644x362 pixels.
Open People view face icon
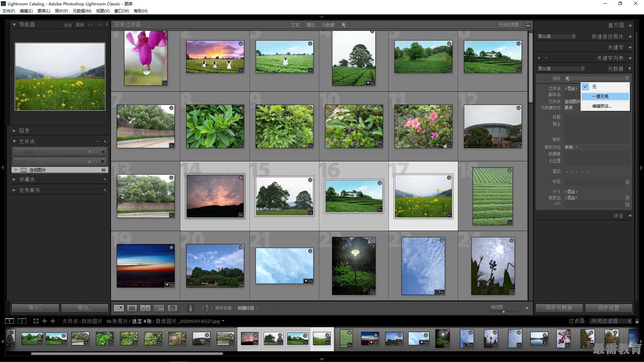pyautogui.click(x=172, y=308)
